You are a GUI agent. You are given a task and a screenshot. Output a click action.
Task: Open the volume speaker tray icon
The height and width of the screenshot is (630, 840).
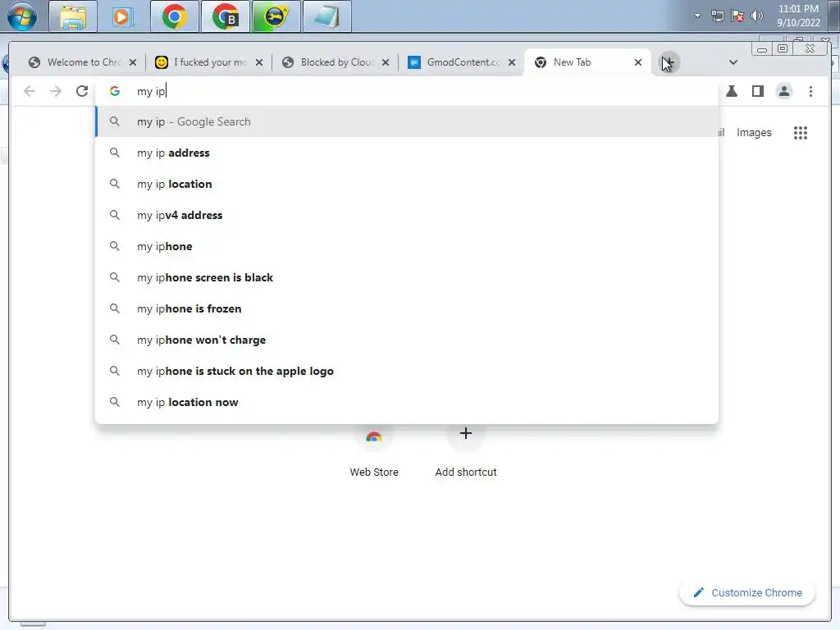point(756,16)
